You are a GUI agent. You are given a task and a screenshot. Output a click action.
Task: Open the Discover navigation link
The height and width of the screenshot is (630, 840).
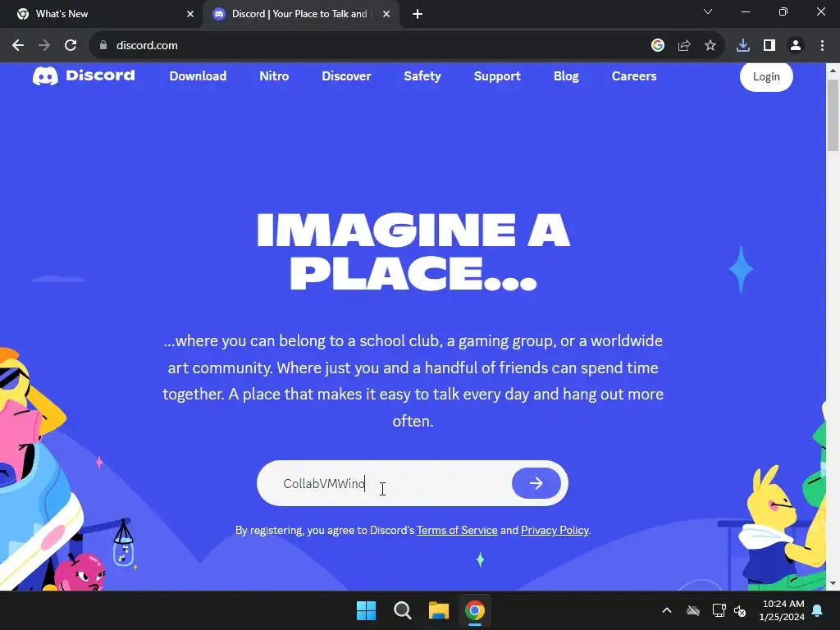coord(347,76)
